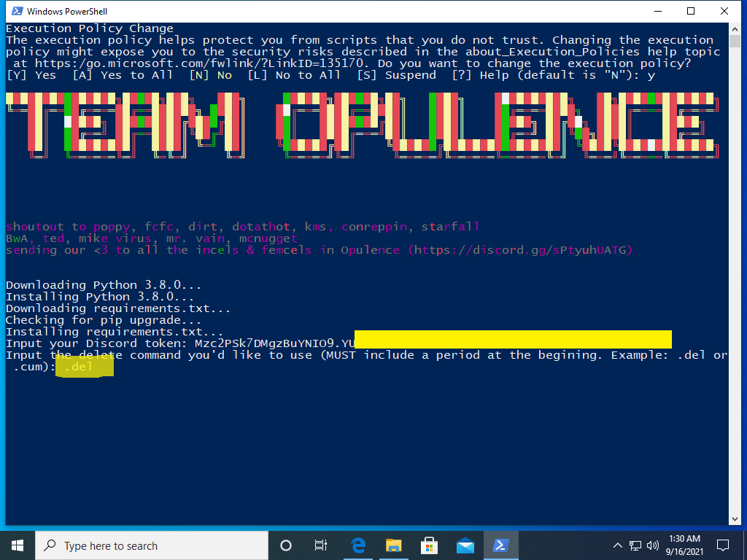The image size is (747, 560).
Task: Open Microsoft Store from the taskbar
Action: (429, 545)
